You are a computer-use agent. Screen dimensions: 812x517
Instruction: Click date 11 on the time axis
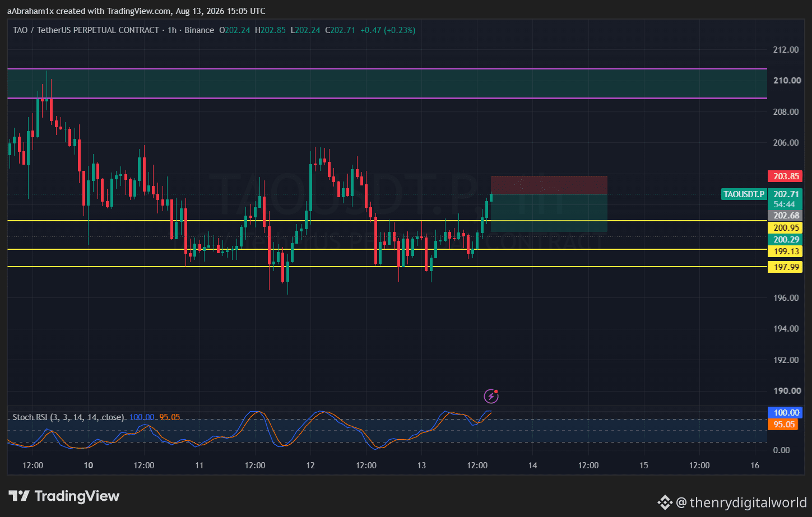pos(199,465)
